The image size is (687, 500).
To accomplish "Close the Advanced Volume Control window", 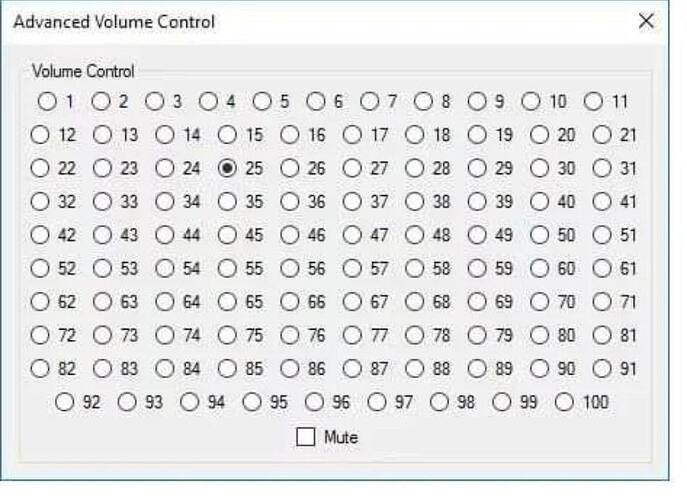I will tap(646, 21).
